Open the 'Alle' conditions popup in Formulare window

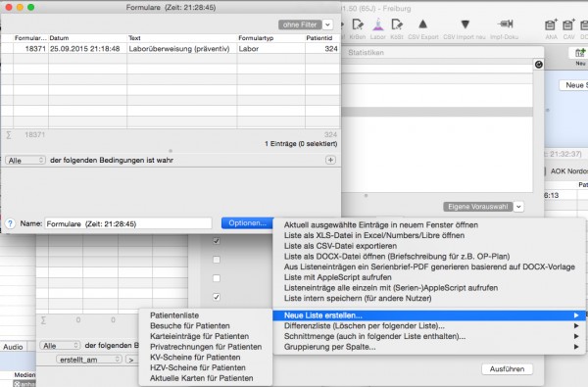tap(25, 161)
